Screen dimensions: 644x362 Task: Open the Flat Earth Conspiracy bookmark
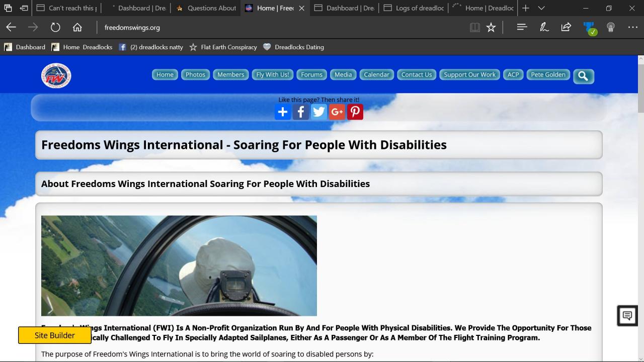click(x=223, y=47)
